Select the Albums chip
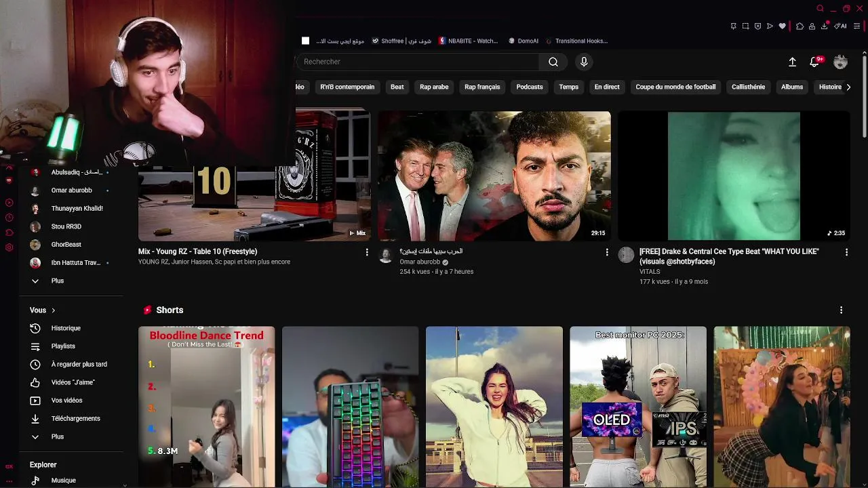 coord(792,87)
